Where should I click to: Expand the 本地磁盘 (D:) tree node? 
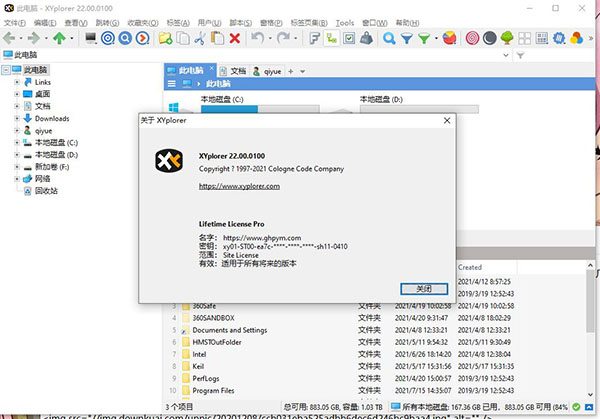17,155
